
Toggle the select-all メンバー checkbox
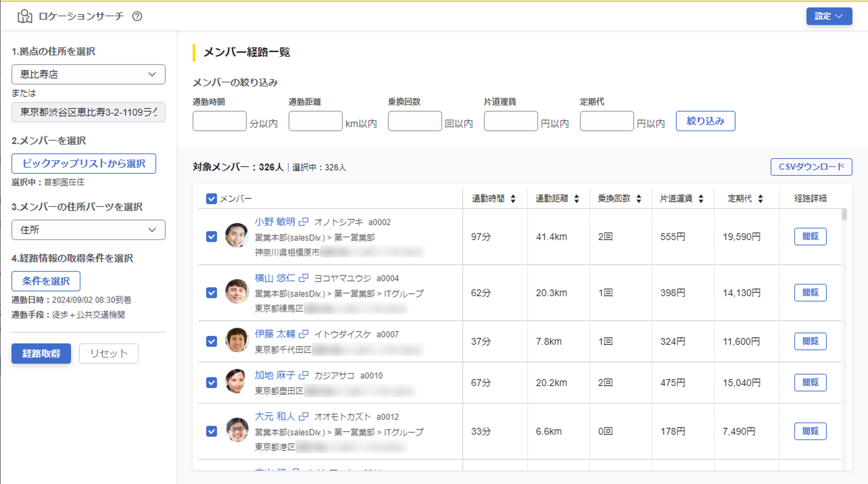tap(211, 198)
